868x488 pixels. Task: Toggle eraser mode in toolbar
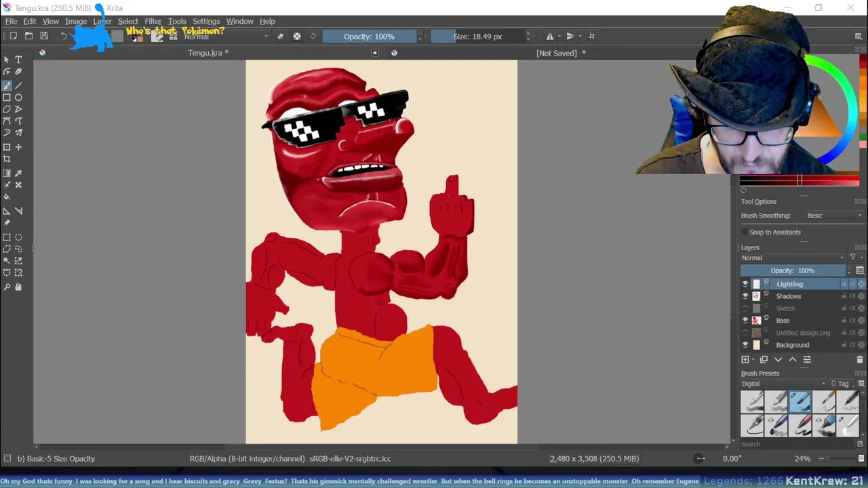[281, 37]
